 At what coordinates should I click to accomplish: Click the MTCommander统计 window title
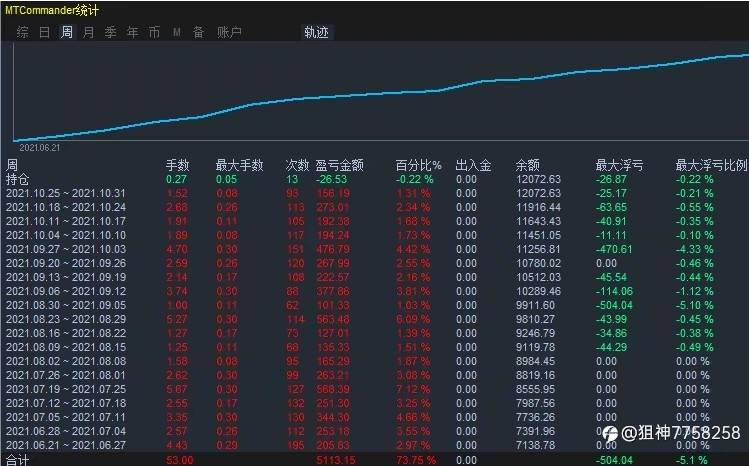pos(51,10)
